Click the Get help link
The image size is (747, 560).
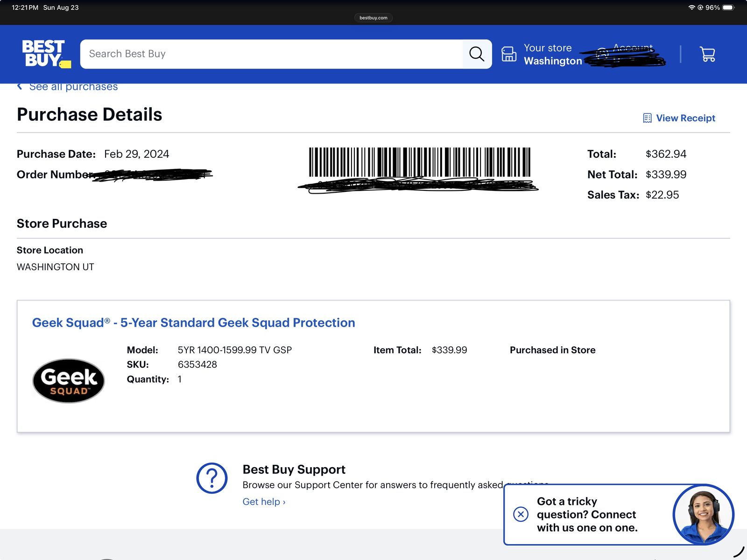coord(264,502)
